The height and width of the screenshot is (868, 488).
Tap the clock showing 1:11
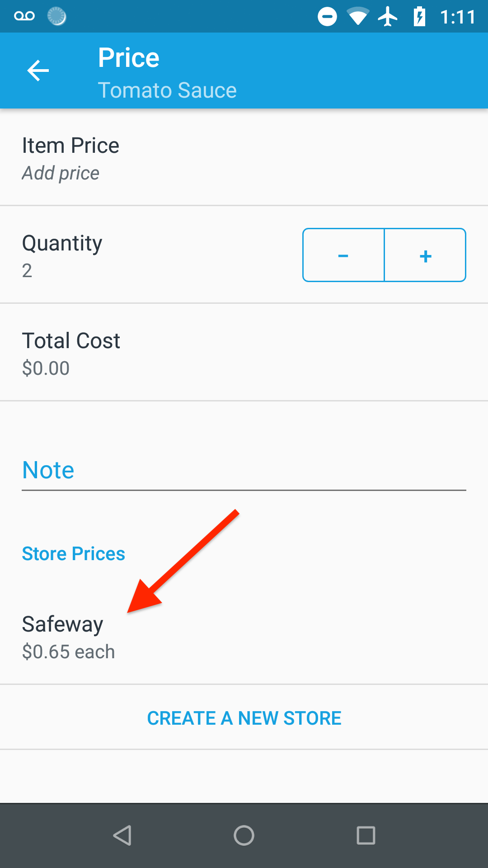458,17
